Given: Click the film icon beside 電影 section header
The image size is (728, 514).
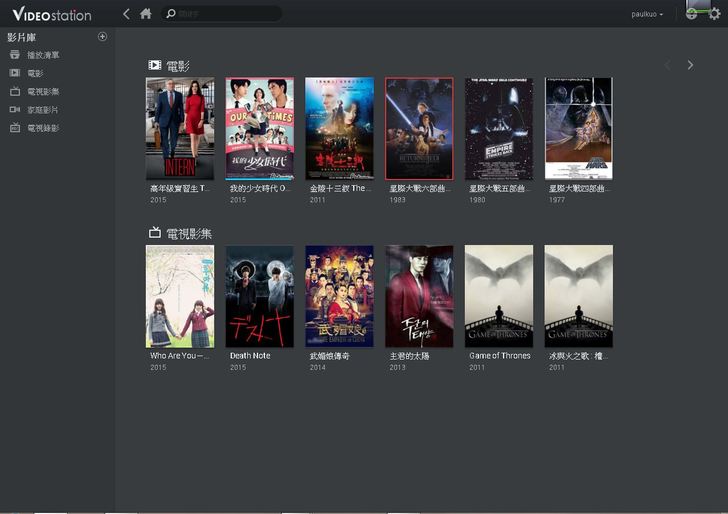Looking at the screenshot, I should pos(155,65).
